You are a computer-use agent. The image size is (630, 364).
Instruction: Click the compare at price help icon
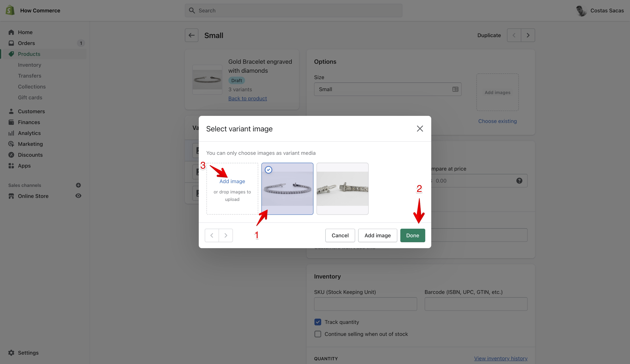519,181
